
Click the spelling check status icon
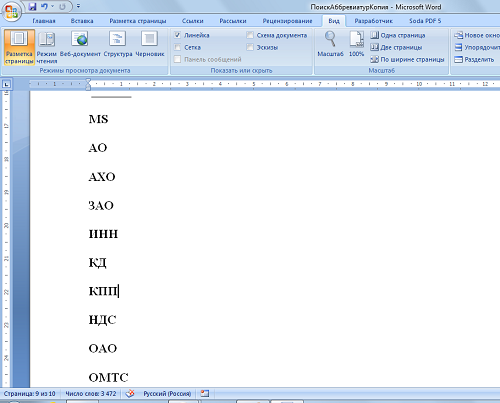(x=130, y=394)
